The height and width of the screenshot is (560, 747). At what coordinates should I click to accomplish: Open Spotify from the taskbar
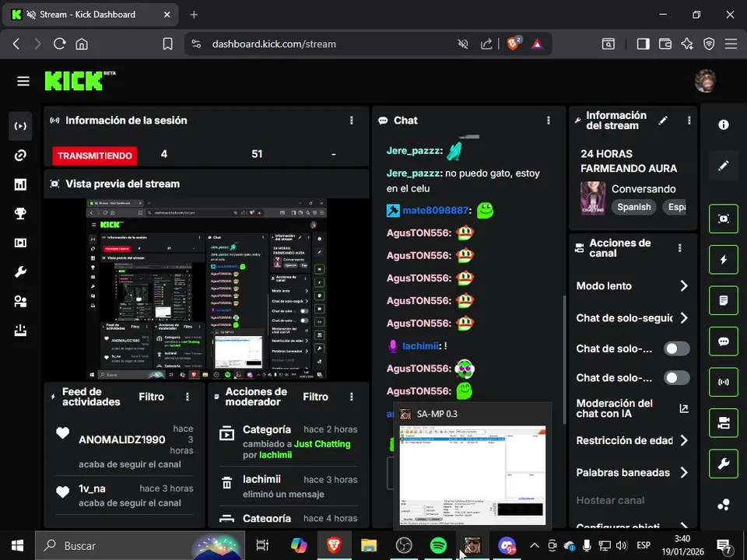coord(438,545)
